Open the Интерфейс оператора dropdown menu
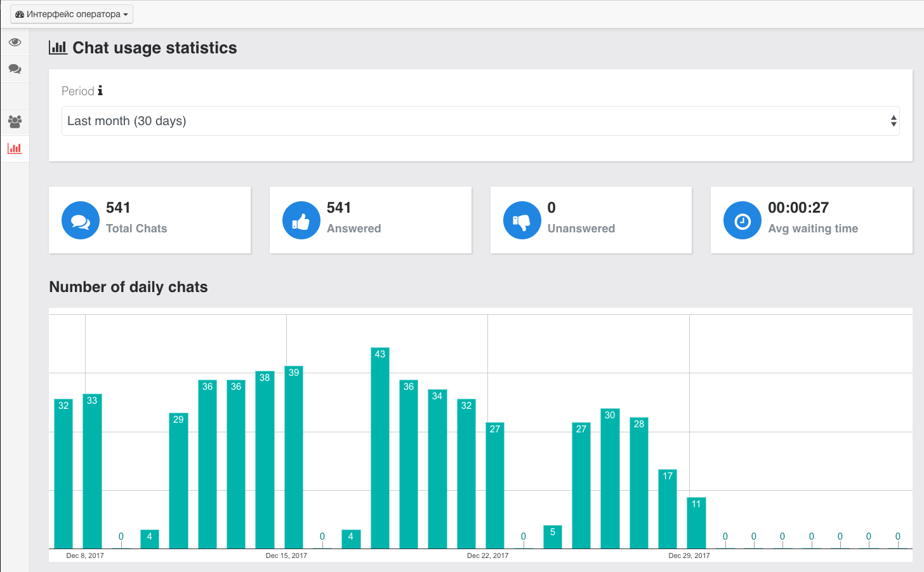The image size is (924, 572). tap(72, 14)
